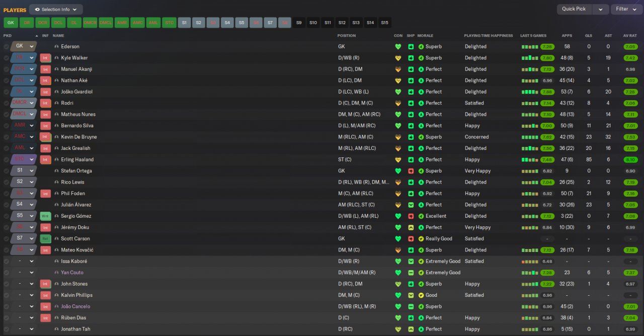Expand the Quick Pick arrow dropdown

(600, 9)
